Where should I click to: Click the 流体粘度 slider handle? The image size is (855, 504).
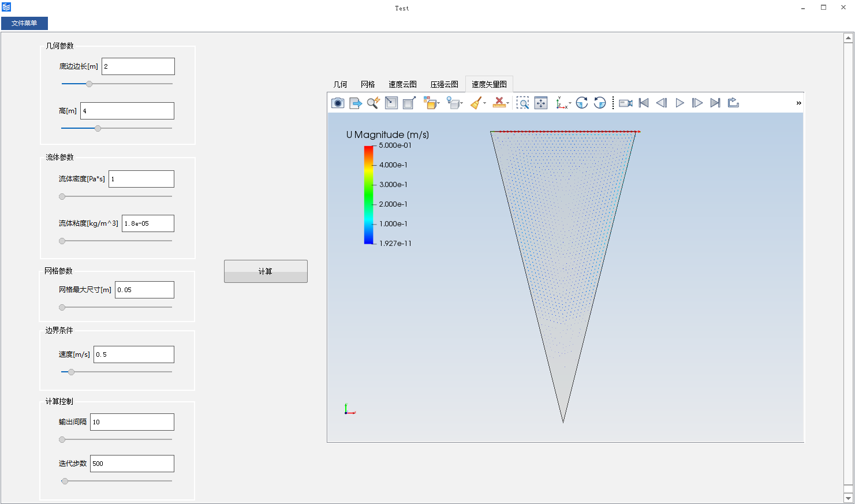point(62,241)
